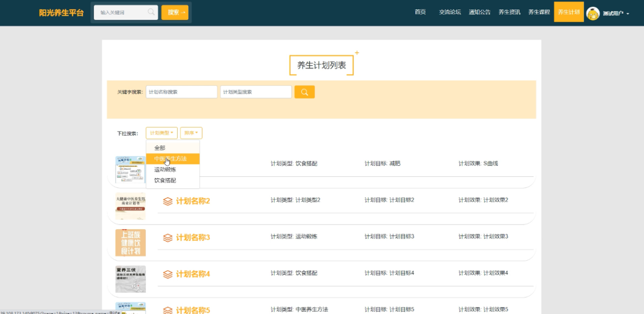The width and height of the screenshot is (644, 314).
Task: Focus the 计划类型搜索 input field
Action: pos(256,92)
